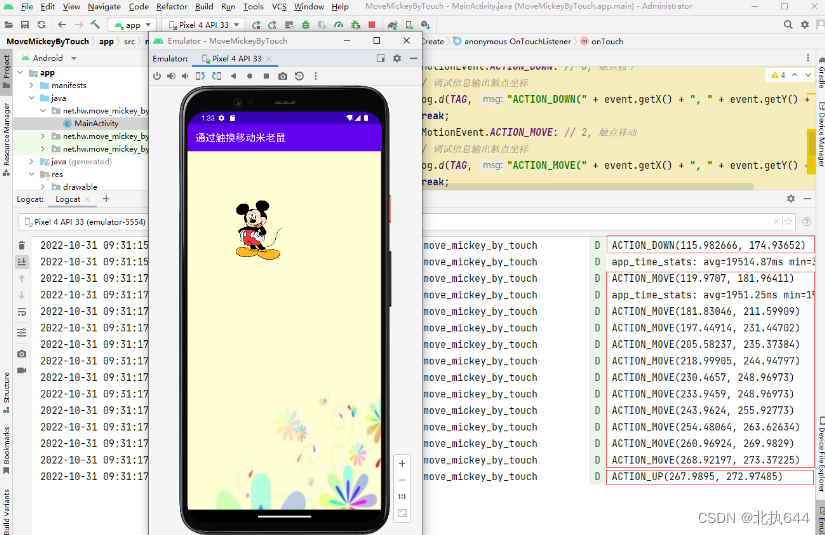Screen dimensions: 825x535
Task: Expand the java (generated) folder
Action: click(31, 161)
